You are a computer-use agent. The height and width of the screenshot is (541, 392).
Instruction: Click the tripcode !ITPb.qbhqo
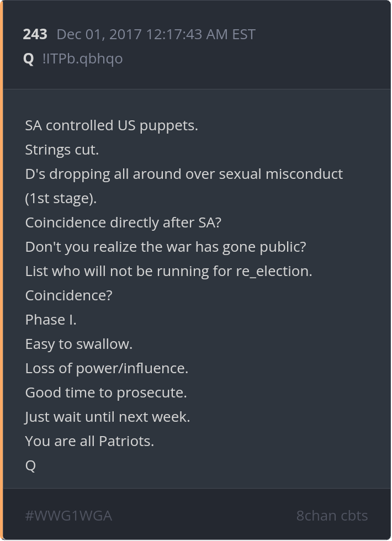[82, 59]
